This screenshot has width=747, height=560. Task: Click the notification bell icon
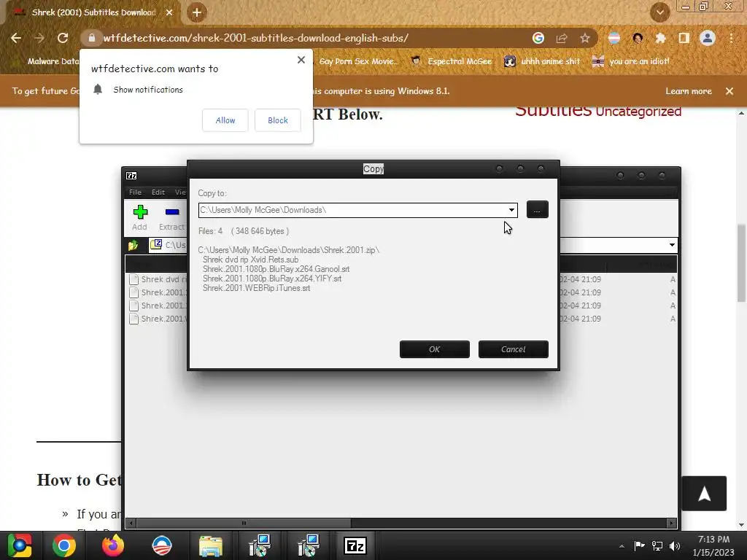98,89
